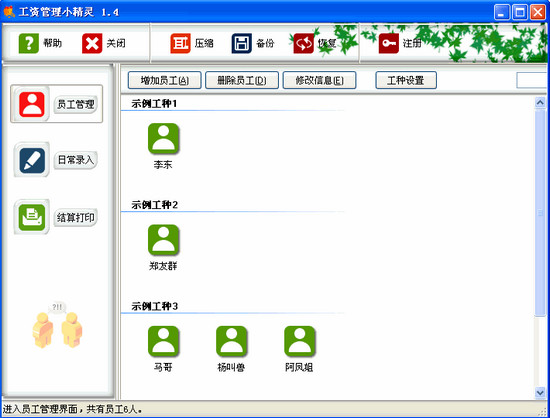Minimize the 工资管理小精灵 window
This screenshot has width=550, height=418.
click(x=502, y=12)
